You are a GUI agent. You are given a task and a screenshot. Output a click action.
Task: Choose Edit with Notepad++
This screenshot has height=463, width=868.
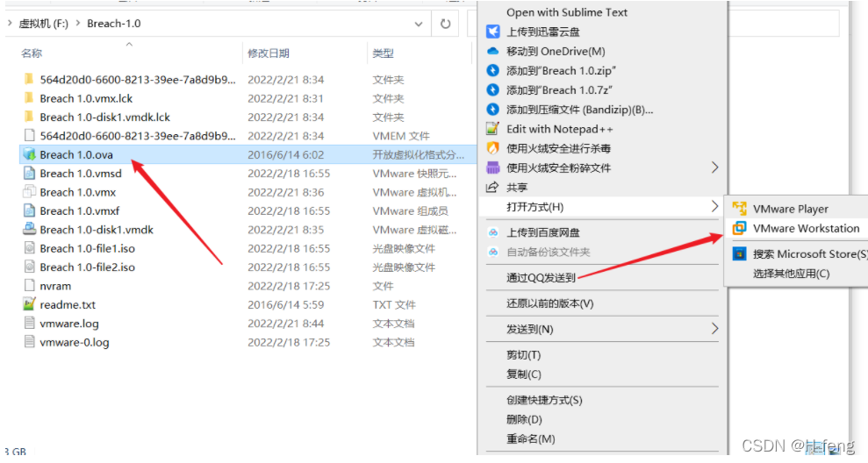click(560, 129)
